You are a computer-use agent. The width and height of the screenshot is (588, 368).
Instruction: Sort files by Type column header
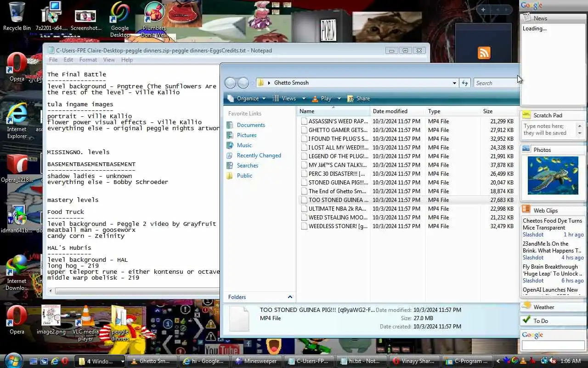tap(452, 111)
